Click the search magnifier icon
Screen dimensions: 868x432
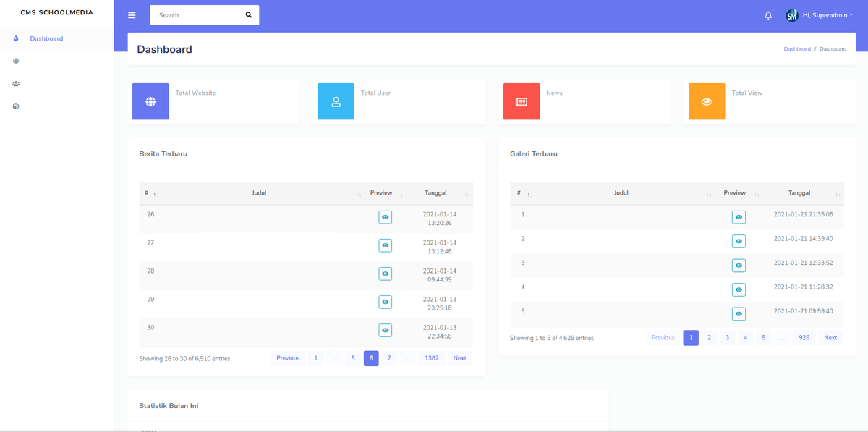(249, 15)
